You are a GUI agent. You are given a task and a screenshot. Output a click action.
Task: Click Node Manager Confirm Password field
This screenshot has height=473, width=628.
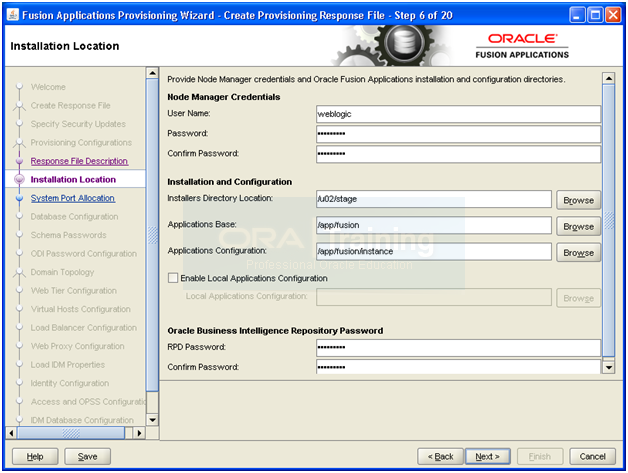point(458,154)
